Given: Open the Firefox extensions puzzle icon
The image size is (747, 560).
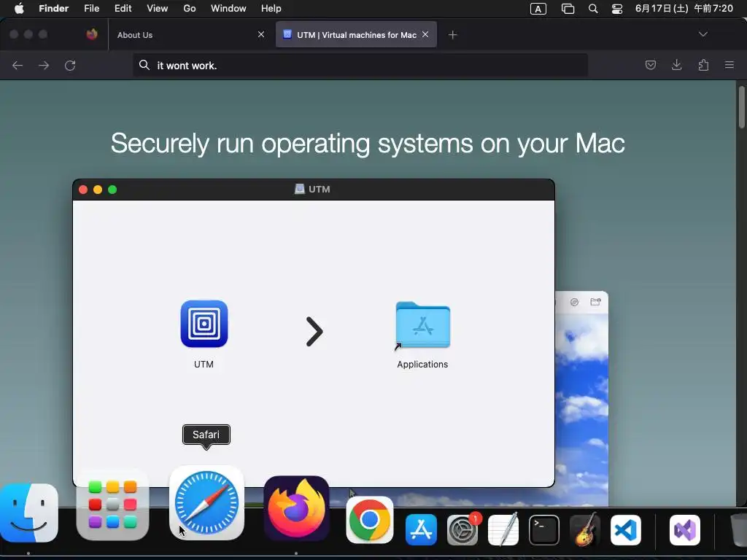Looking at the screenshot, I should (703, 65).
